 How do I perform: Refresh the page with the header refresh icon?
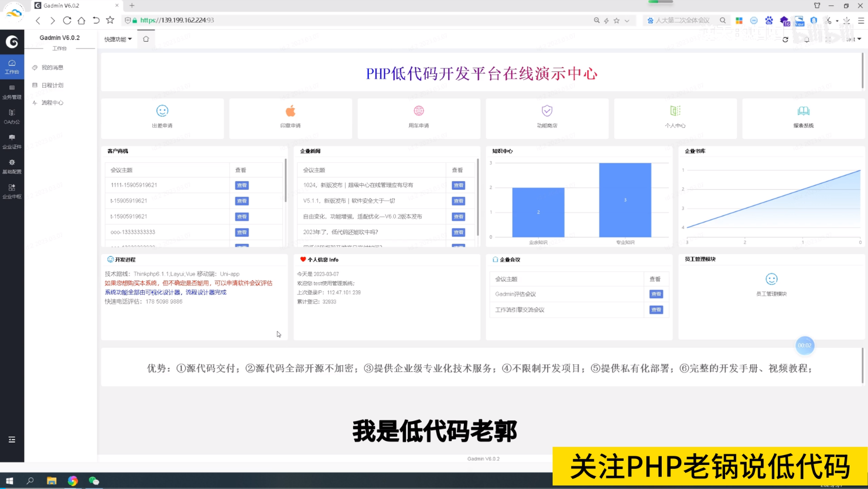click(x=785, y=39)
